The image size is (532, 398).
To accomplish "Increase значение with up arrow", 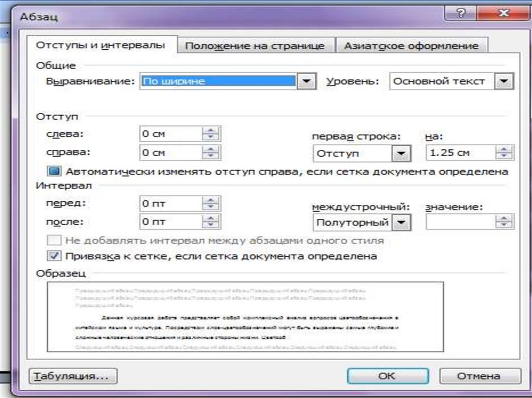I will [504, 218].
